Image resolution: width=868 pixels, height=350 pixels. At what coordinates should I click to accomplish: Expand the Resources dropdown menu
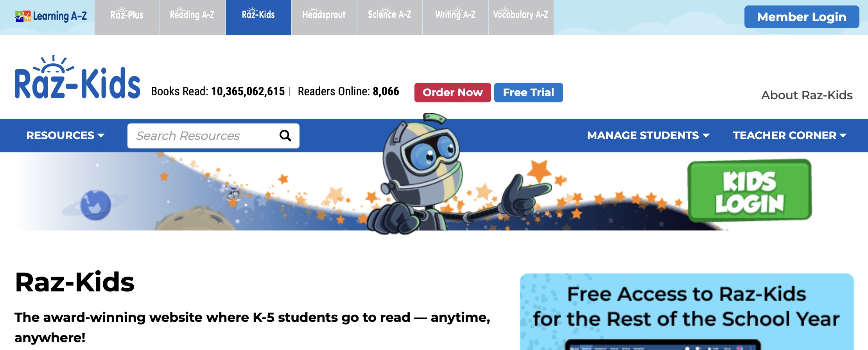coord(65,136)
